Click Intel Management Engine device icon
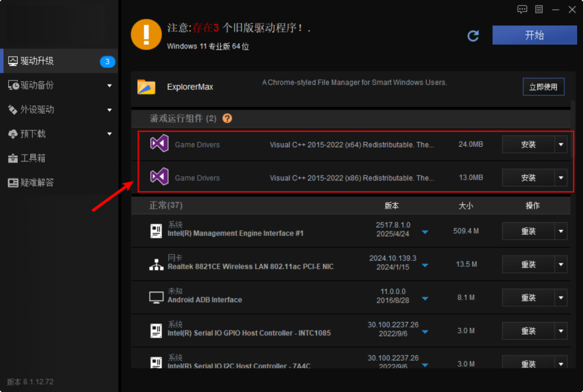The width and height of the screenshot is (583, 392). [156, 231]
